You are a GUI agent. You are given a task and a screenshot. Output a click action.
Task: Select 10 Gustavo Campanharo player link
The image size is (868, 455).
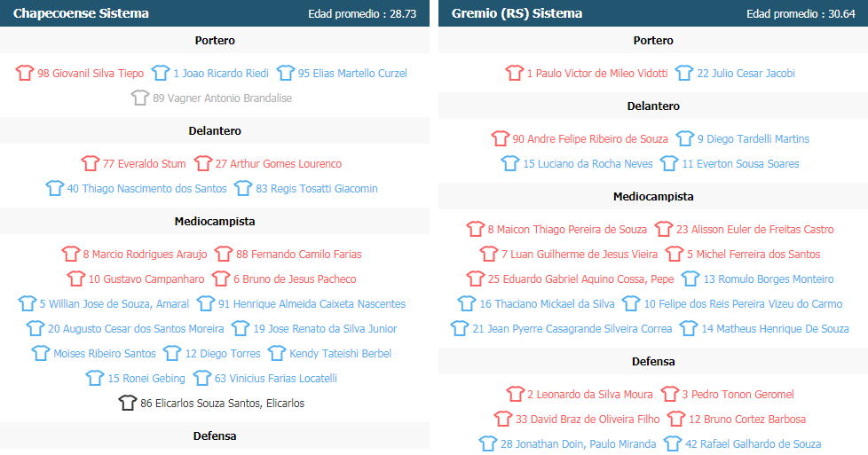146,279
